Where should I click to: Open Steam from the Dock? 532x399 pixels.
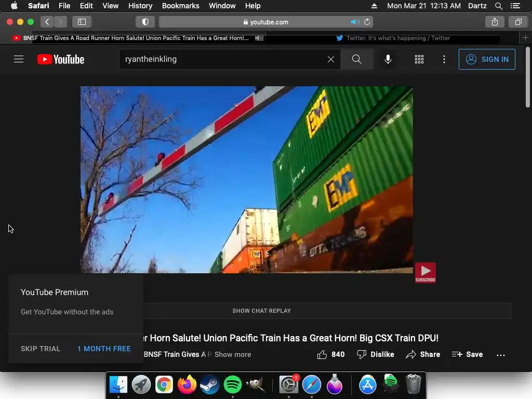tap(210, 385)
